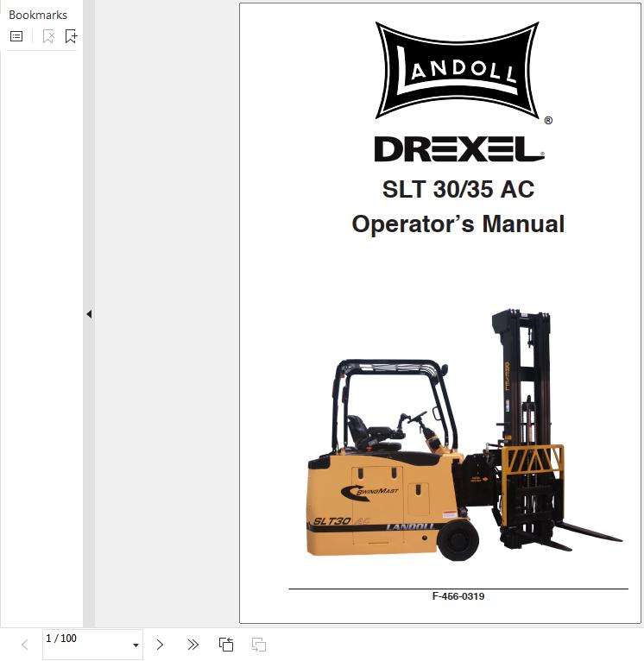Click the Bookmarks panel title

pyautogui.click(x=38, y=16)
